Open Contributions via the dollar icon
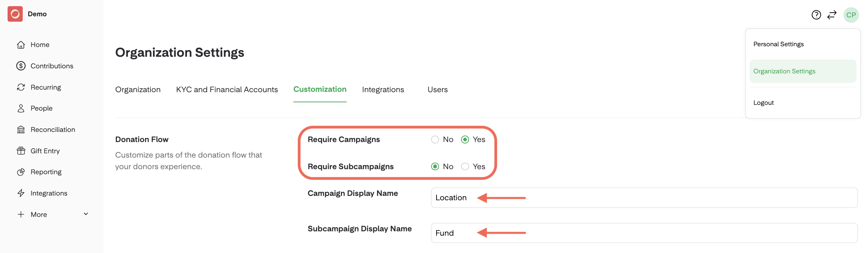The height and width of the screenshot is (253, 868). 21,66
